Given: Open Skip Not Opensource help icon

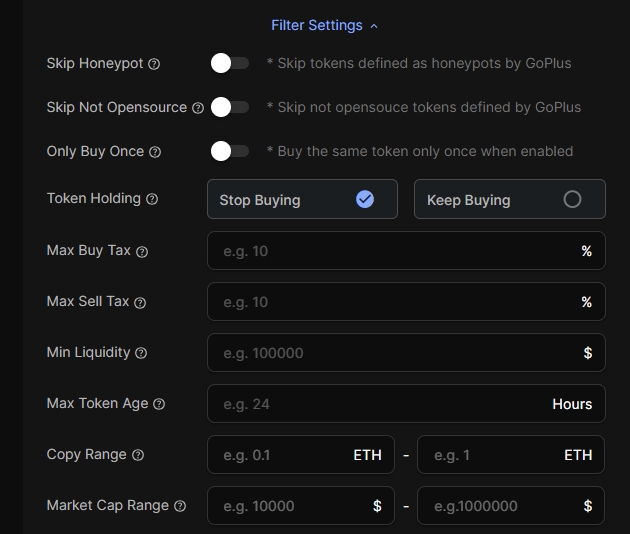Looking at the screenshot, I should coord(198,108).
